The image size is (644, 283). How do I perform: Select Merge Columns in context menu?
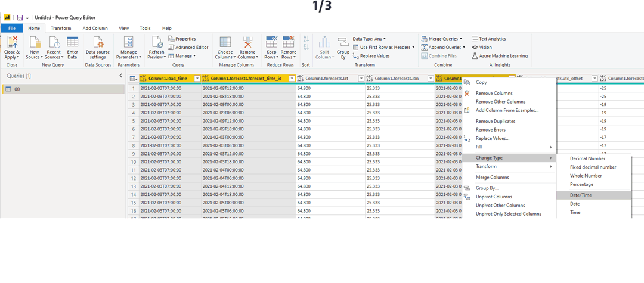tap(509, 177)
